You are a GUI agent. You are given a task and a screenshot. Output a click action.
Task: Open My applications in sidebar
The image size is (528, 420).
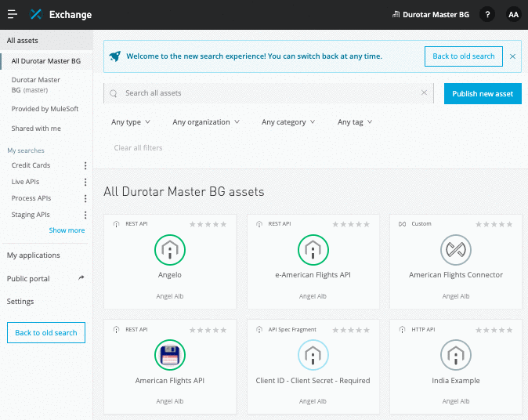pos(34,255)
